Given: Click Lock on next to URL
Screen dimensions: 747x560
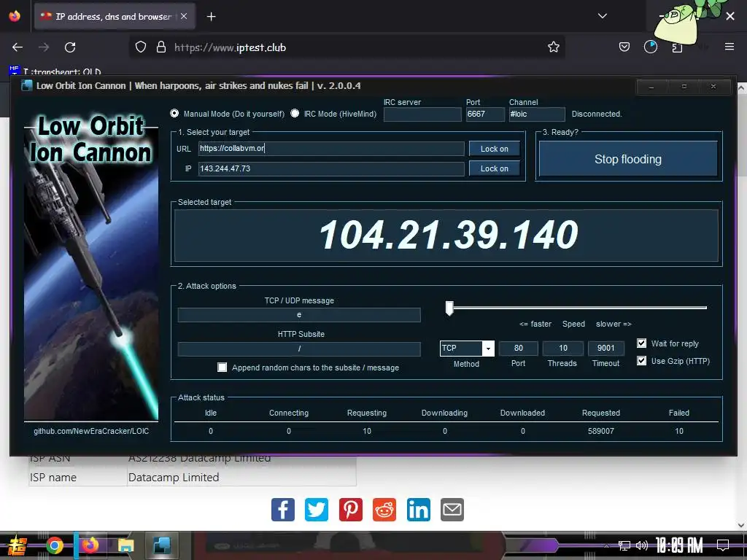Looking at the screenshot, I should pos(494,149).
